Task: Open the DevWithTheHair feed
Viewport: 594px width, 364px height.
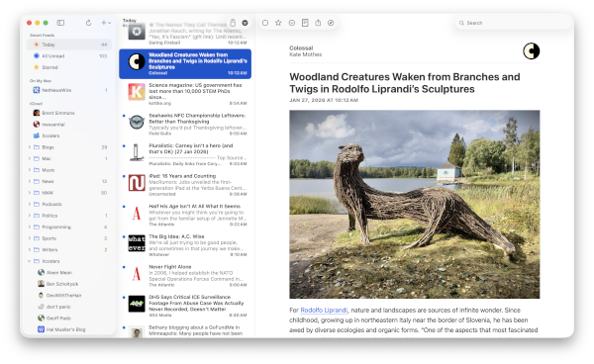Action: 69,295
